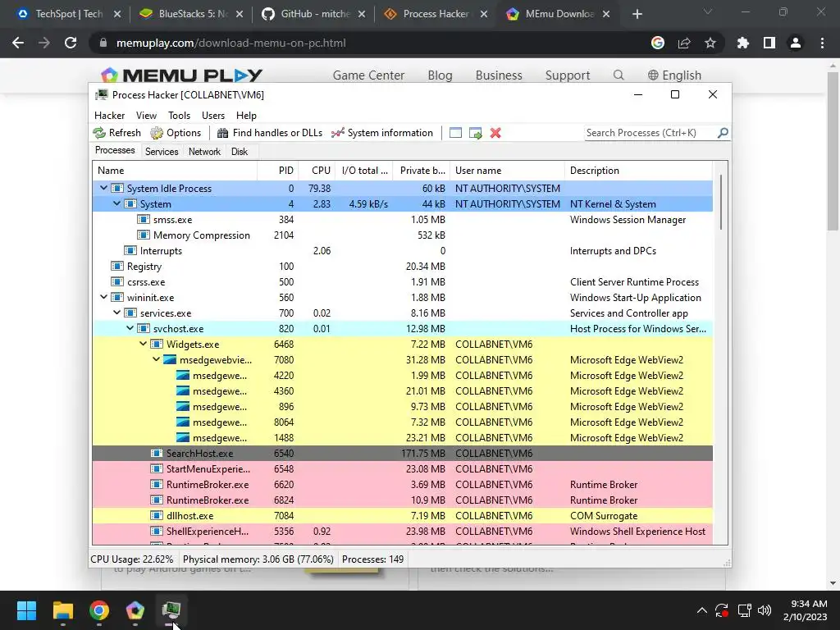Click the find window and thread icon
The height and width of the screenshot is (630, 840).
(x=475, y=133)
